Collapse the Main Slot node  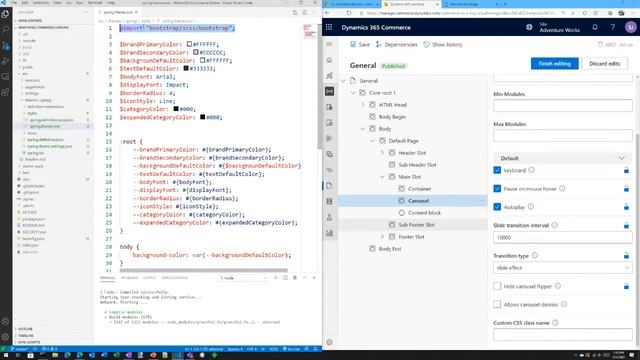(x=382, y=177)
